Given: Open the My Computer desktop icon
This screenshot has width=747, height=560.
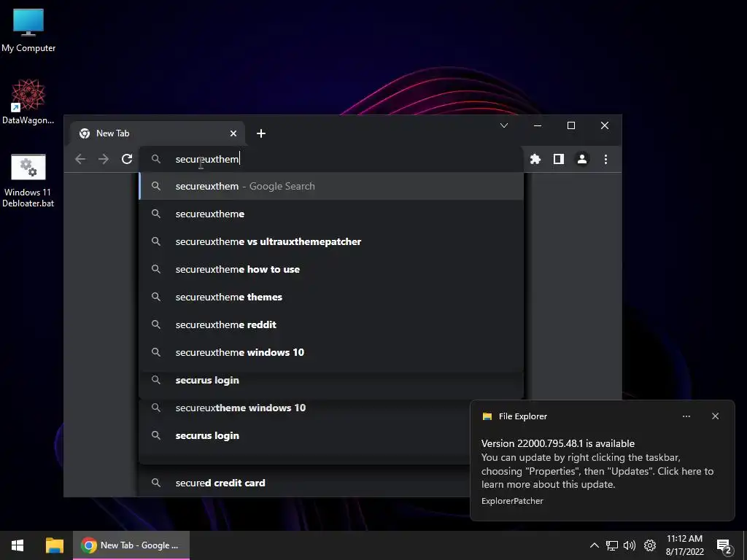Looking at the screenshot, I should [x=28, y=30].
